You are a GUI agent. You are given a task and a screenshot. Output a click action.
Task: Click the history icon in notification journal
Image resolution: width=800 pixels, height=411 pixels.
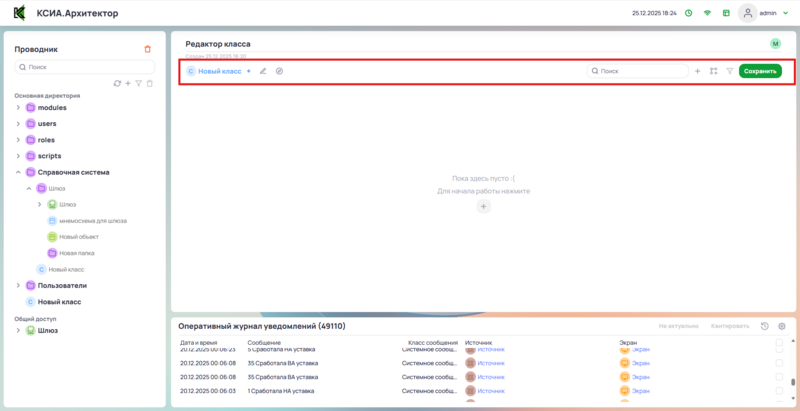(765, 326)
